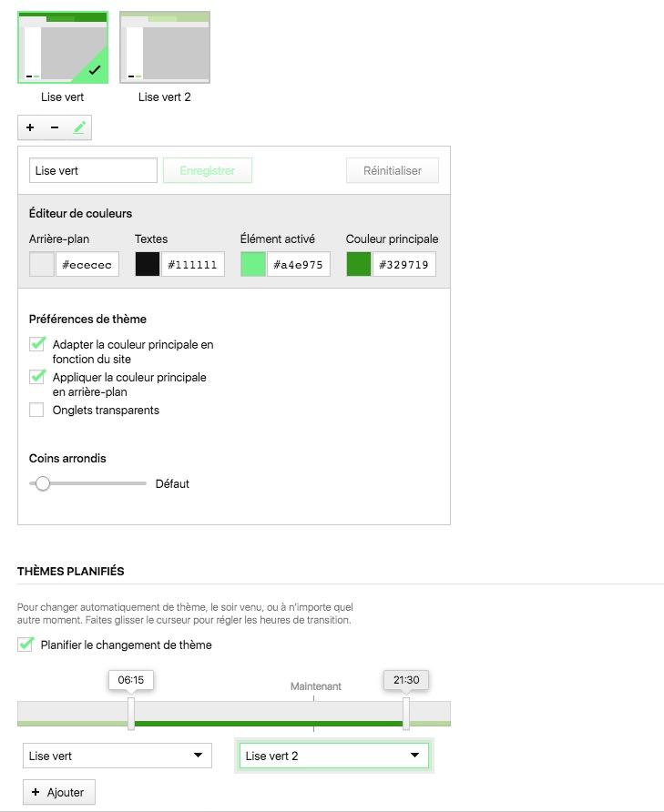Select the Lise vert 2 theme thumbnail
Screen dimensions: 664x812
click(x=165, y=47)
